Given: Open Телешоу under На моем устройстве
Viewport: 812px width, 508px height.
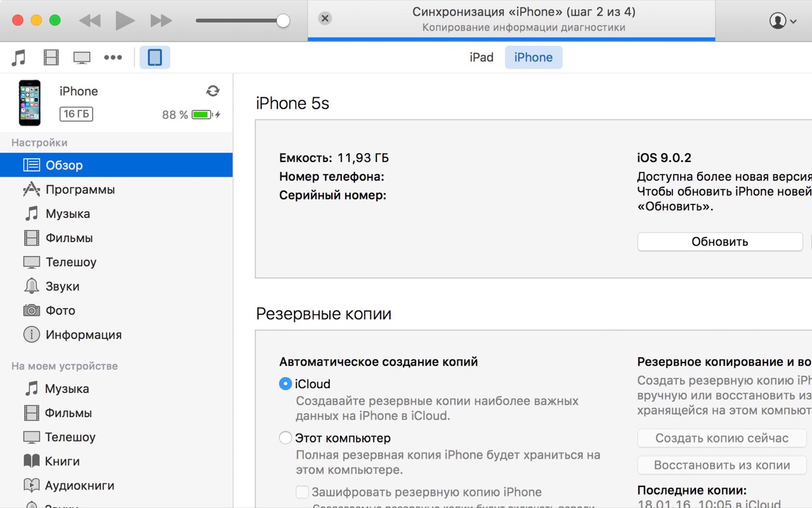Looking at the screenshot, I should (116, 437).
